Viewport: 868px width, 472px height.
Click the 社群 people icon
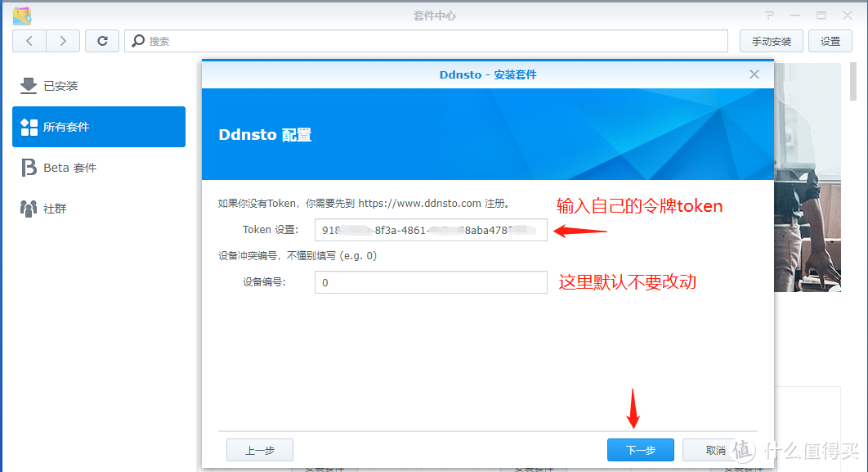pyautogui.click(x=29, y=209)
